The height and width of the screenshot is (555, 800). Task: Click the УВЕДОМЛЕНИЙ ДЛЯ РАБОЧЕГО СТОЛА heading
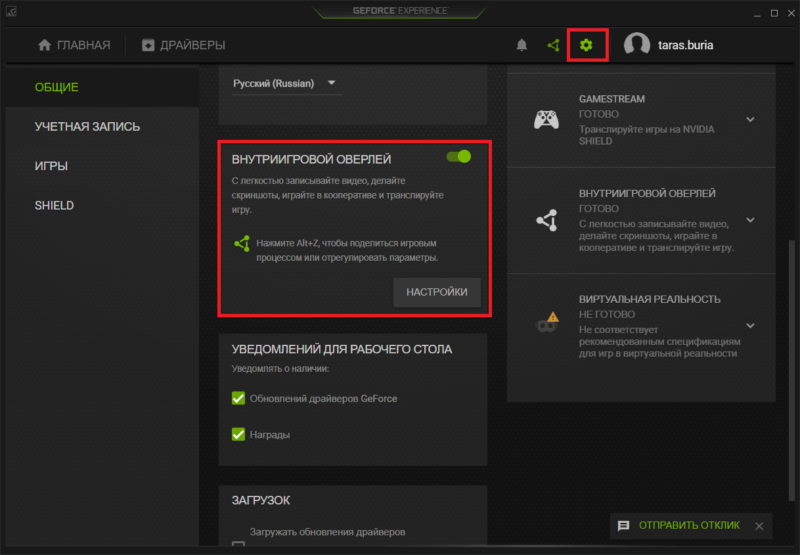[342, 349]
